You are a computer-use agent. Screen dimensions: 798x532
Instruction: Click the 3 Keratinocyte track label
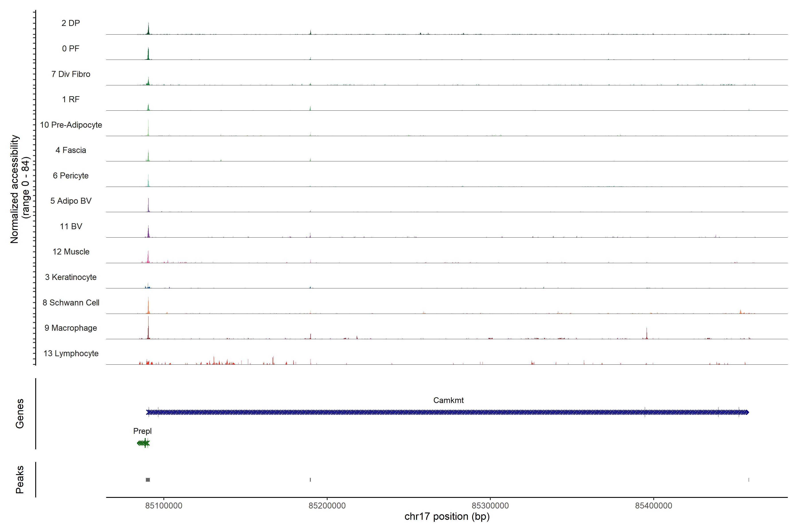pyautogui.click(x=70, y=277)
